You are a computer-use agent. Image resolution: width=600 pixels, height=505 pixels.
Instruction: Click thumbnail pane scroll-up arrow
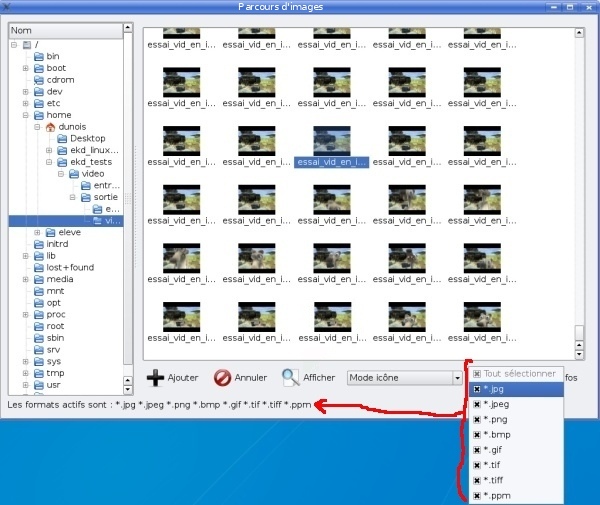(x=579, y=33)
